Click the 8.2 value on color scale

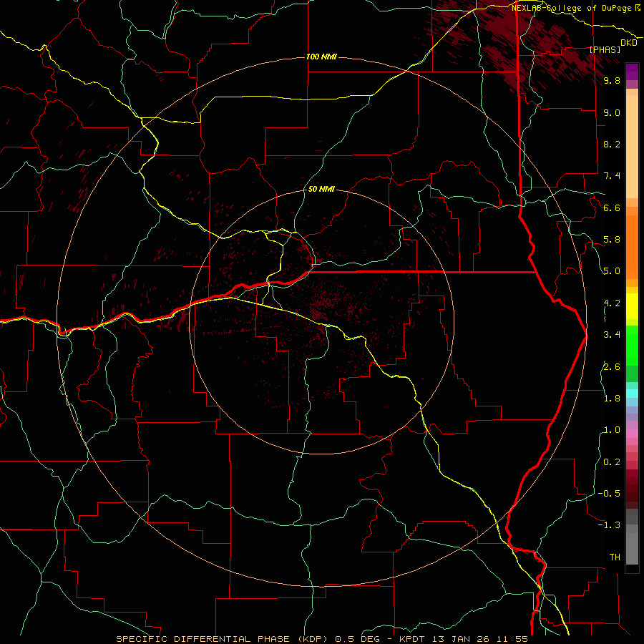click(x=612, y=144)
